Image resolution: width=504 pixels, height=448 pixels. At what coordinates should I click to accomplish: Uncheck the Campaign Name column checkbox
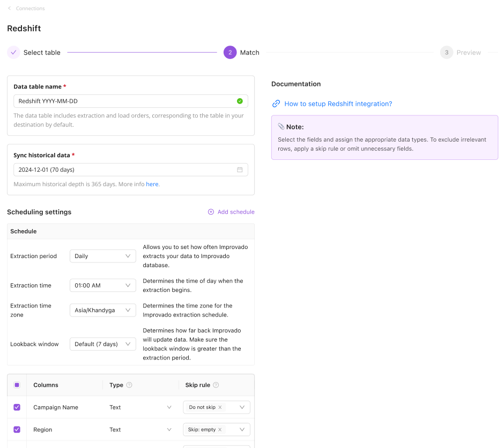click(17, 408)
